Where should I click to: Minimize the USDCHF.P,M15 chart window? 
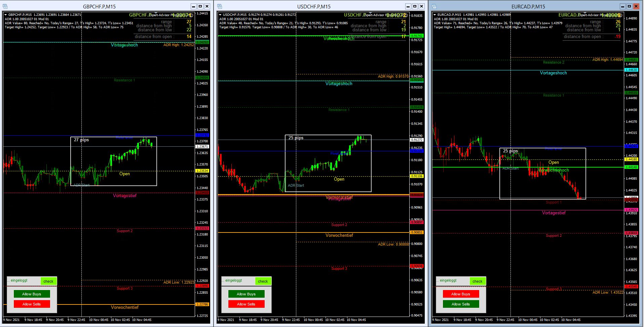point(408,6)
